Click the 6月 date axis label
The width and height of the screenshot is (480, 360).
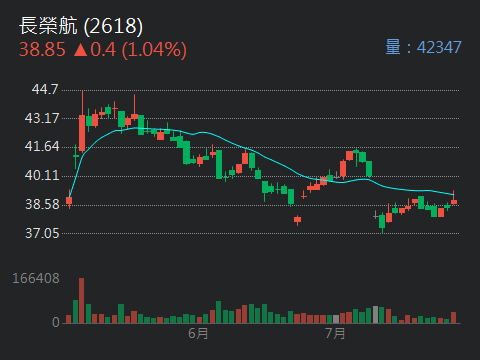198,333
